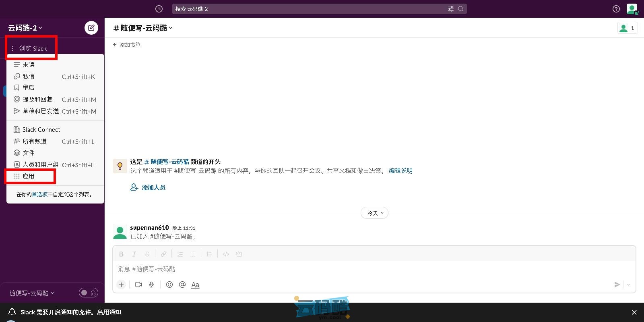Record an audio clip with microphone
Screen dimensions: 644x322
(x=151, y=285)
